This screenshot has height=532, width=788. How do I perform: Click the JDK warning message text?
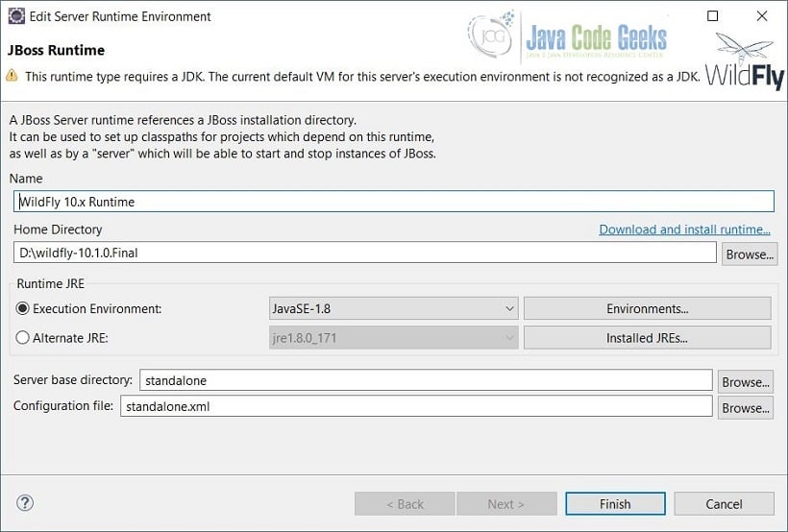pos(362,77)
